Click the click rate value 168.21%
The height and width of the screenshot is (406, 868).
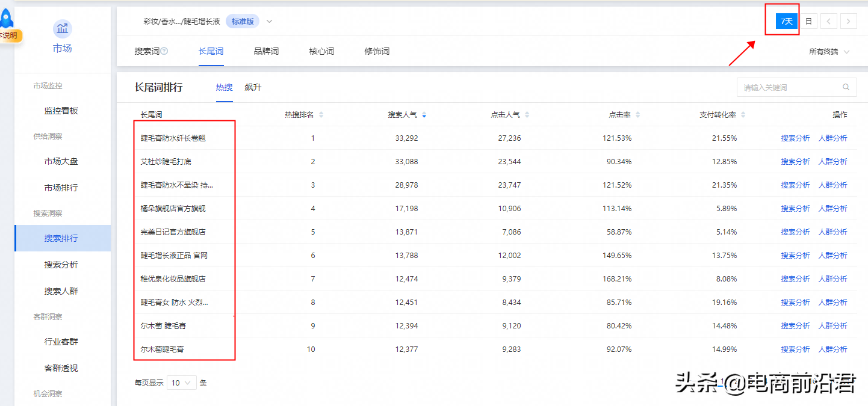coord(617,279)
